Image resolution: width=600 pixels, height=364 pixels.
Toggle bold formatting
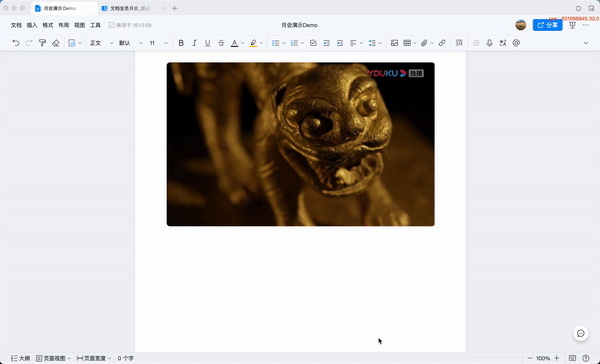[x=181, y=43]
